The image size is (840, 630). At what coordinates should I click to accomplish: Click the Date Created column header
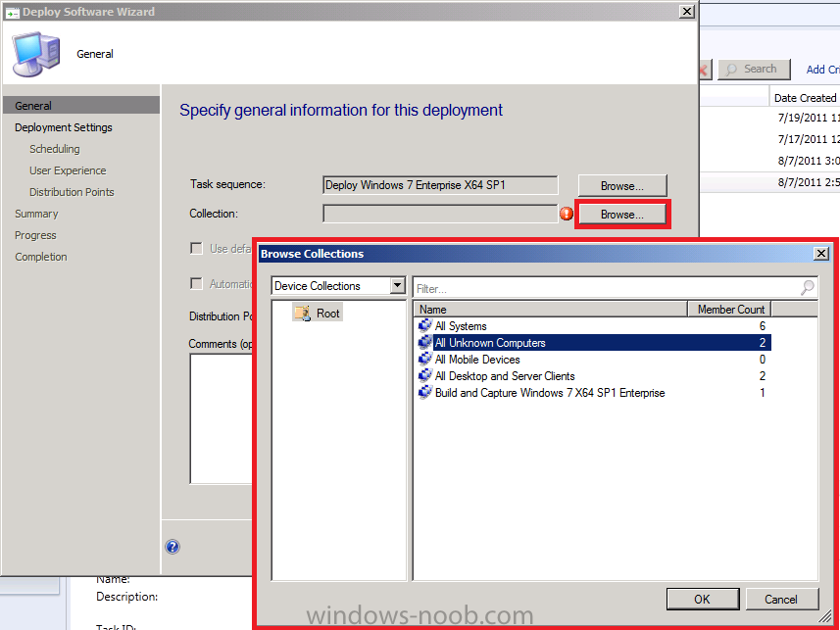coord(805,98)
